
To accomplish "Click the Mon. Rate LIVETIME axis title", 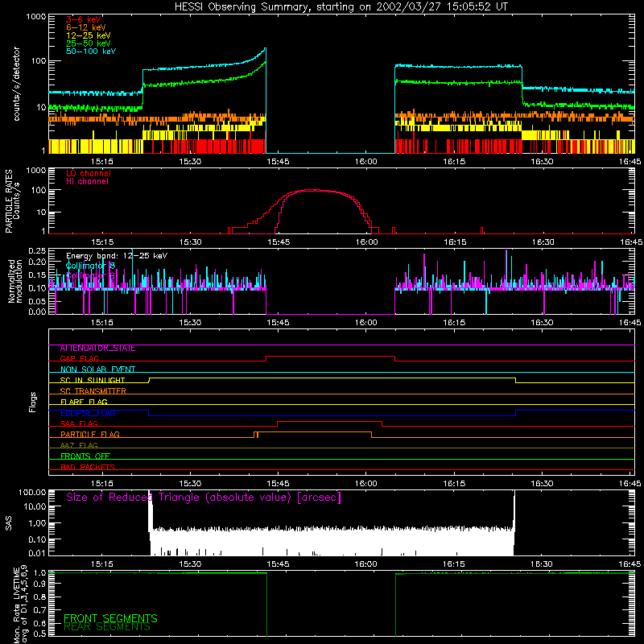I will click(21, 605).
